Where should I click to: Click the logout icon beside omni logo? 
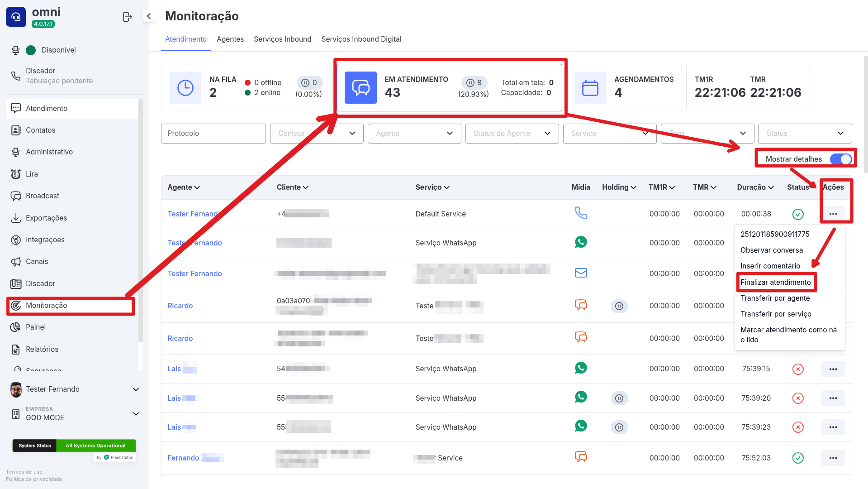click(x=127, y=17)
